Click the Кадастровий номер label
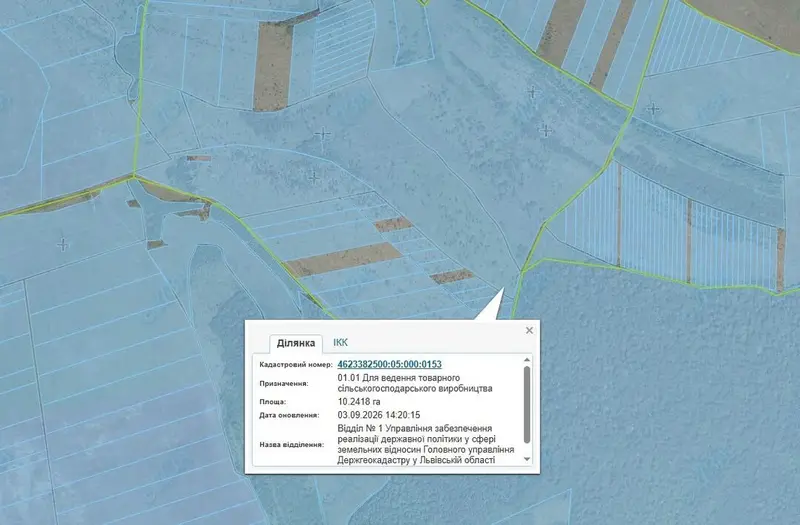The height and width of the screenshot is (525, 800). click(296, 364)
